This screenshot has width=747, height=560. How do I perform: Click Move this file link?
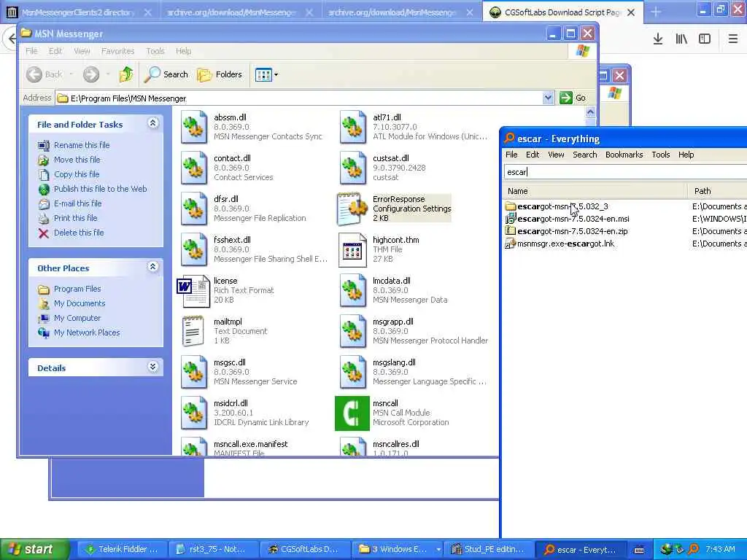77,160
